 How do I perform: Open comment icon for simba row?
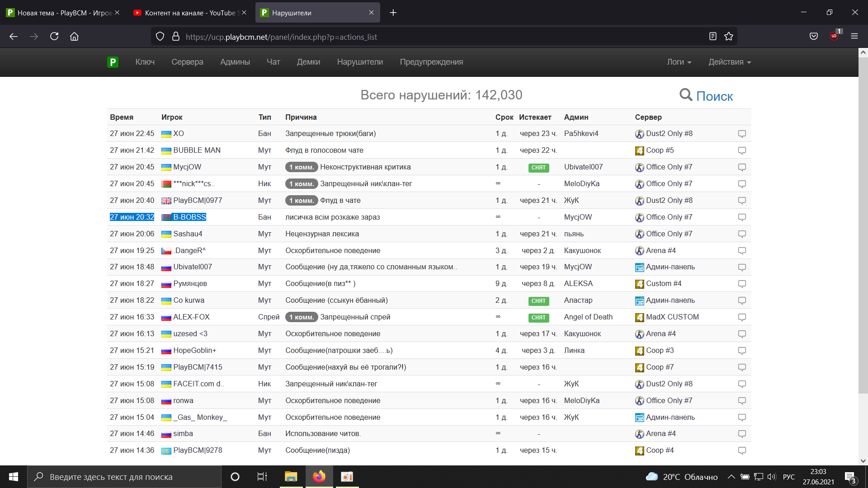742,434
